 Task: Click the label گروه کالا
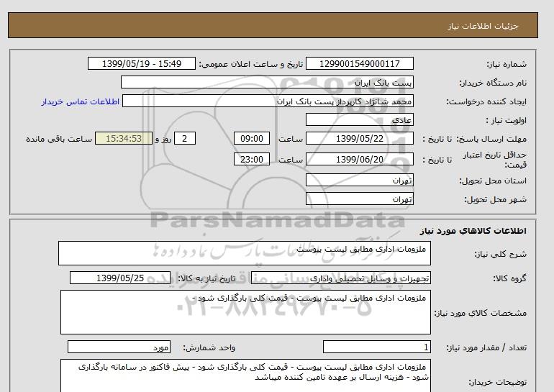[510, 278]
